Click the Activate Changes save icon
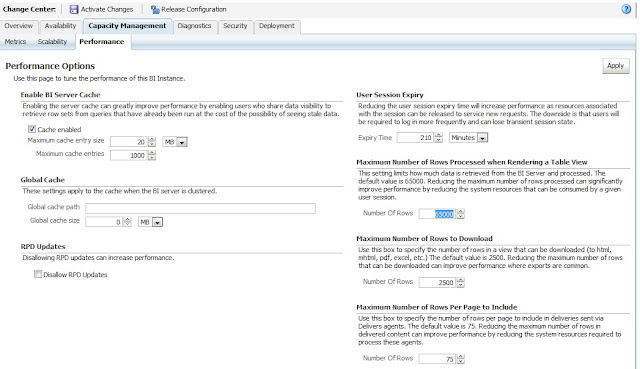This screenshot has width=640, height=369. [74, 9]
